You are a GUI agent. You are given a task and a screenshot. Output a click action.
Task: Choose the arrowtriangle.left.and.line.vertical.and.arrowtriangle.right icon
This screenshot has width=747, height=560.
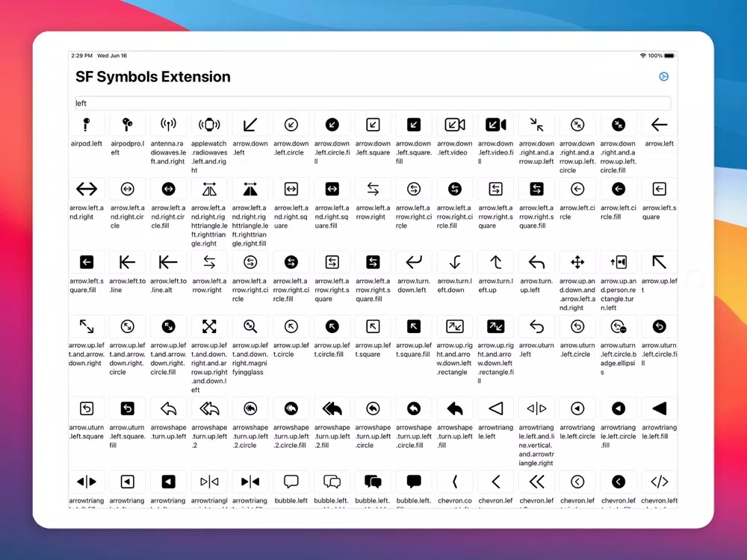click(536, 408)
